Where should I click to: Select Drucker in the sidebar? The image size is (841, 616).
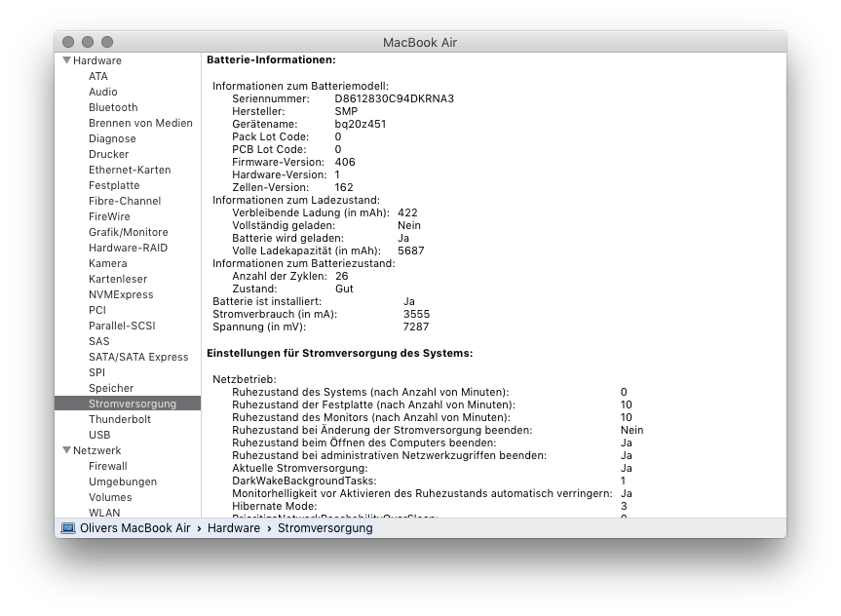tap(109, 154)
